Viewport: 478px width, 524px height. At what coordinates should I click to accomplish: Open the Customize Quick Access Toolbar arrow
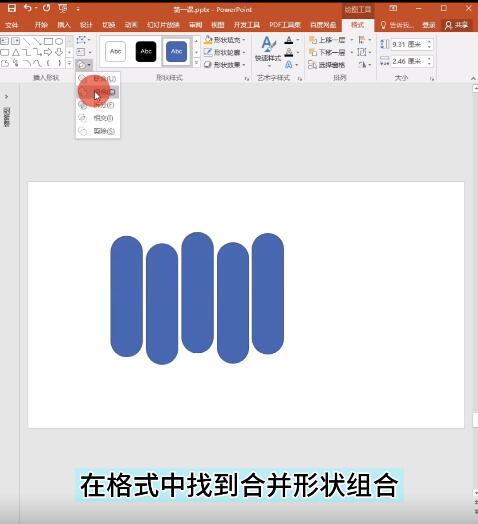[78, 9]
